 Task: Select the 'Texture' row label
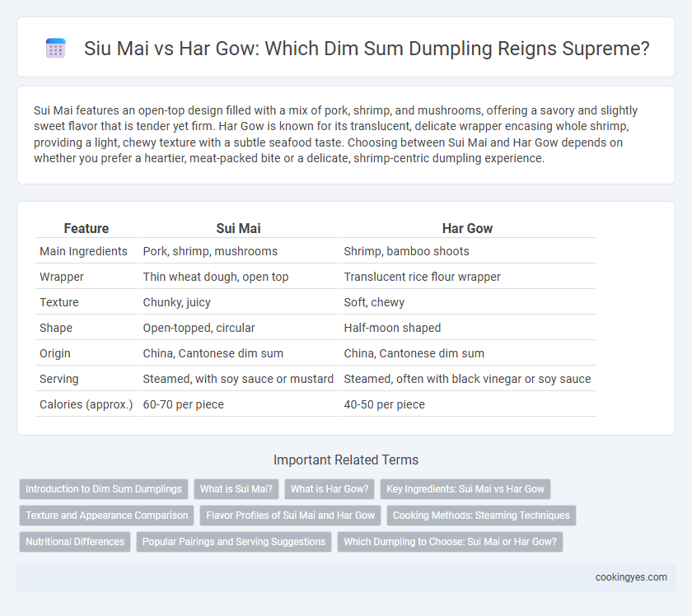pyautogui.click(x=59, y=302)
